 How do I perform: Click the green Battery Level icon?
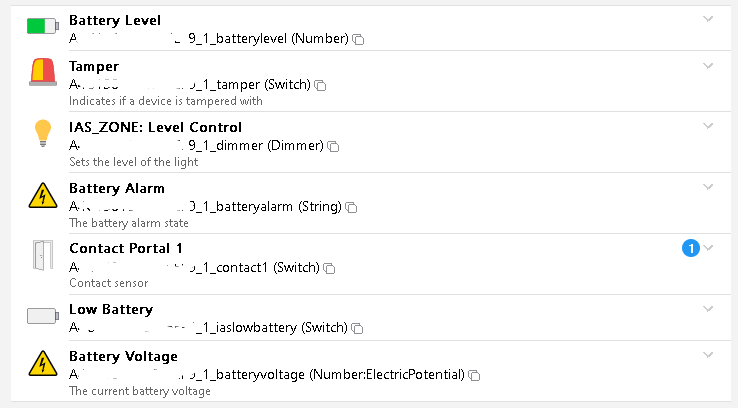point(43,28)
